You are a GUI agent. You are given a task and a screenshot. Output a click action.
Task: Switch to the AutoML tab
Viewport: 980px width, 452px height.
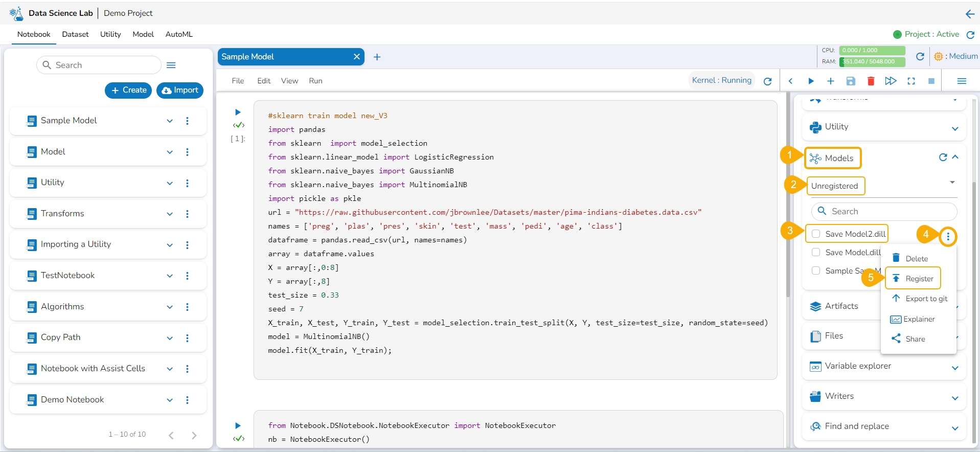click(x=179, y=34)
